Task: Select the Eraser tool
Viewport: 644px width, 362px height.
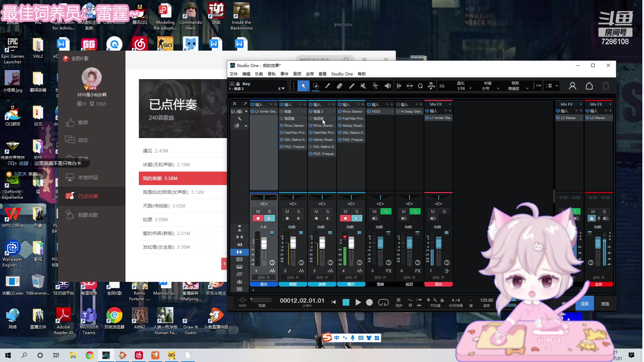Action: pyautogui.click(x=339, y=86)
